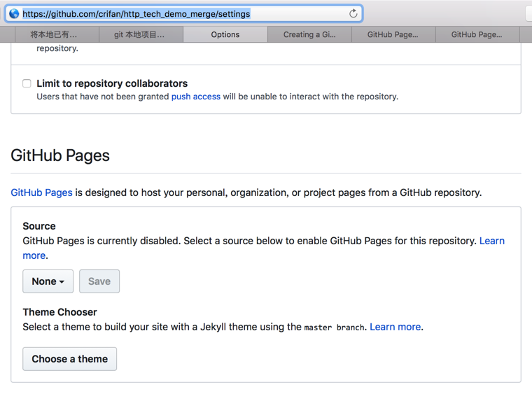The height and width of the screenshot is (408, 532).
Task: Open the blue GitHub Pages link
Action: [41, 192]
